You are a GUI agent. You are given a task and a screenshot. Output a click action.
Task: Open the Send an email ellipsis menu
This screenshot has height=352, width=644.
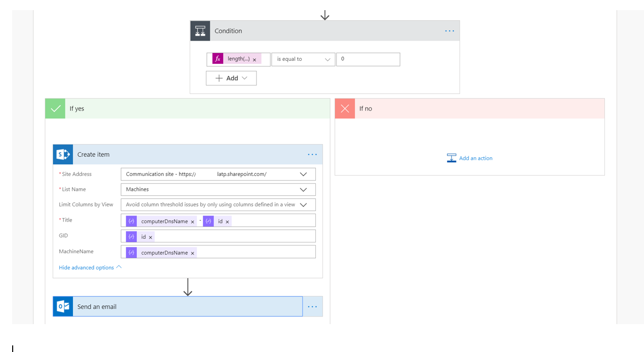[x=312, y=307]
